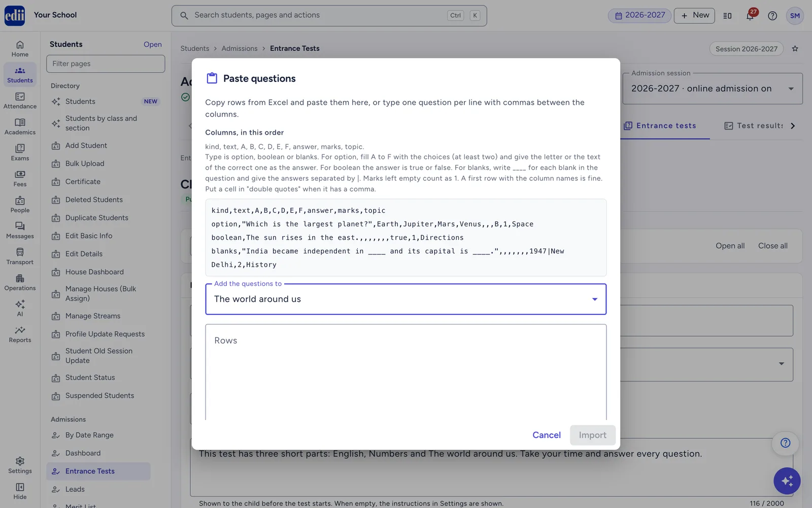Image resolution: width=812 pixels, height=508 pixels.
Task: Open the Fees module
Action: click(x=20, y=178)
